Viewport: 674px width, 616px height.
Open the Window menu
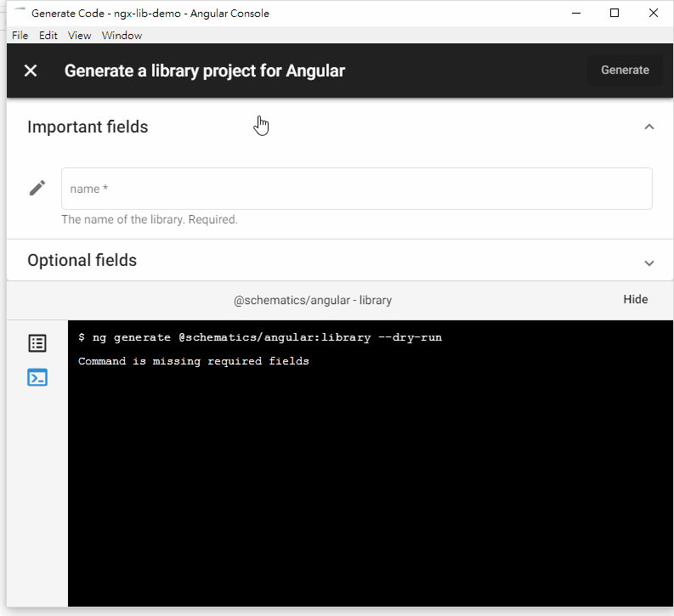click(x=122, y=36)
